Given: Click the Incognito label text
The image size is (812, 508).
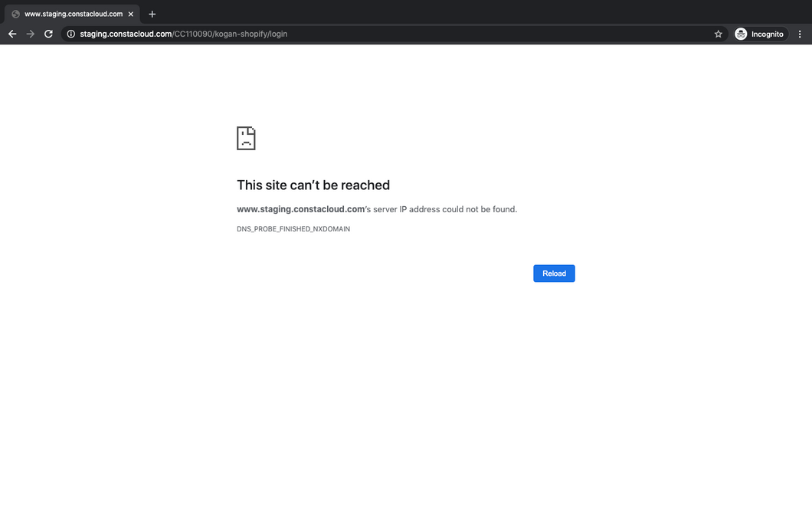Looking at the screenshot, I should click(x=767, y=34).
